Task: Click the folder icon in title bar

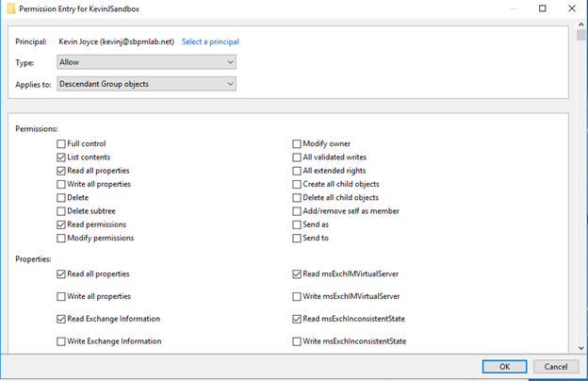Action: point(11,8)
